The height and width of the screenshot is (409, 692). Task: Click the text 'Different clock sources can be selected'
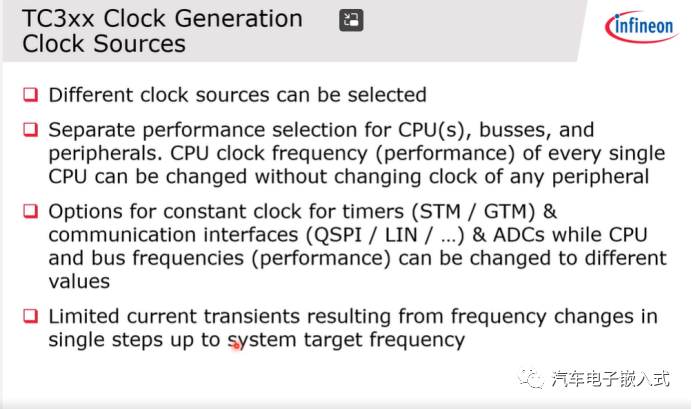[x=238, y=95]
